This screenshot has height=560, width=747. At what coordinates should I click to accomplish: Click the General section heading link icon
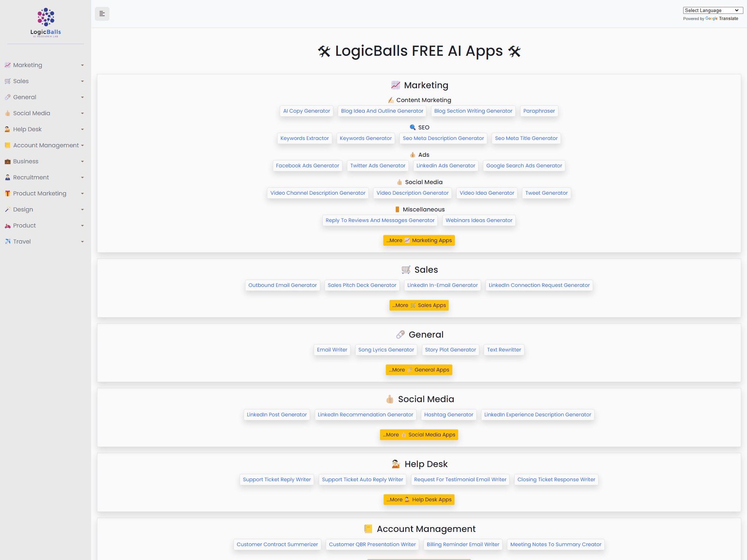(x=400, y=335)
